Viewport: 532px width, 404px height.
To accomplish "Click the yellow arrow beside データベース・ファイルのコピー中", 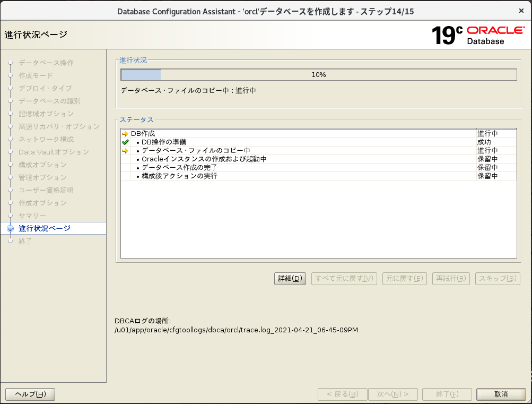I will click(x=125, y=151).
